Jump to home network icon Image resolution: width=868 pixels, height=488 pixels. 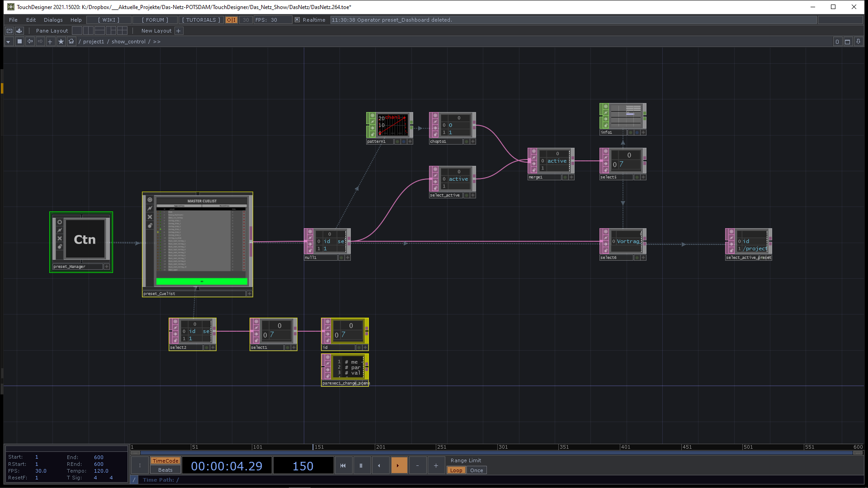click(71, 42)
